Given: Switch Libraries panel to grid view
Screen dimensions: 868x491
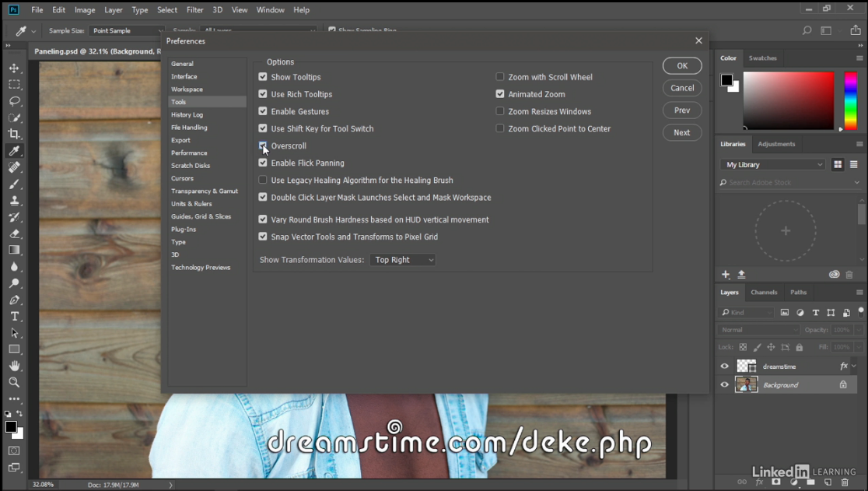Looking at the screenshot, I should click(838, 164).
